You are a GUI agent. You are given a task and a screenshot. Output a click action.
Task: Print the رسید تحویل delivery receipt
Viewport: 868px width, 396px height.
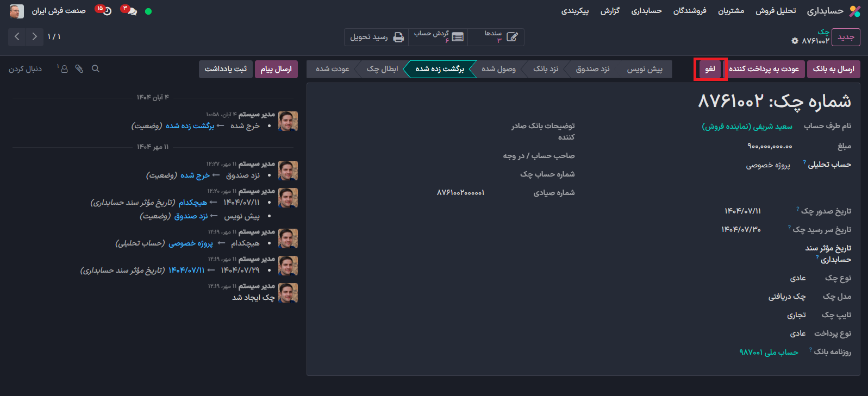pos(377,37)
